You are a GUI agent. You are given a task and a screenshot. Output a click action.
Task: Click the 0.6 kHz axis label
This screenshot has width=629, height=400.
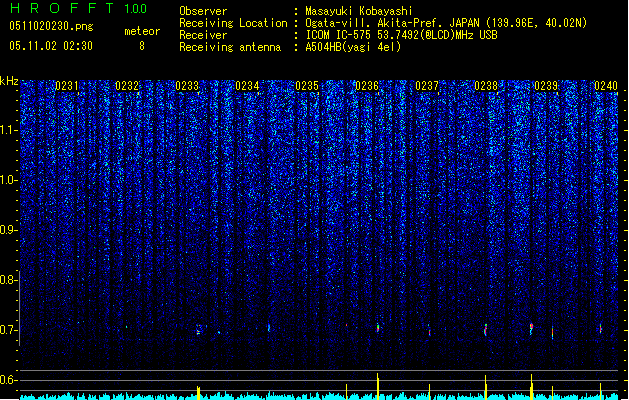8,380
